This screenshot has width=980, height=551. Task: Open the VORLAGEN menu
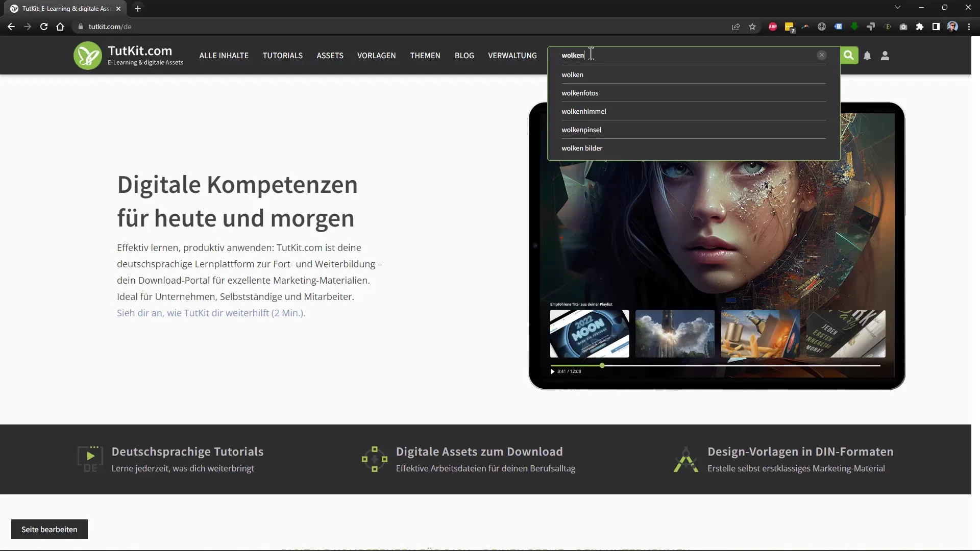click(376, 55)
